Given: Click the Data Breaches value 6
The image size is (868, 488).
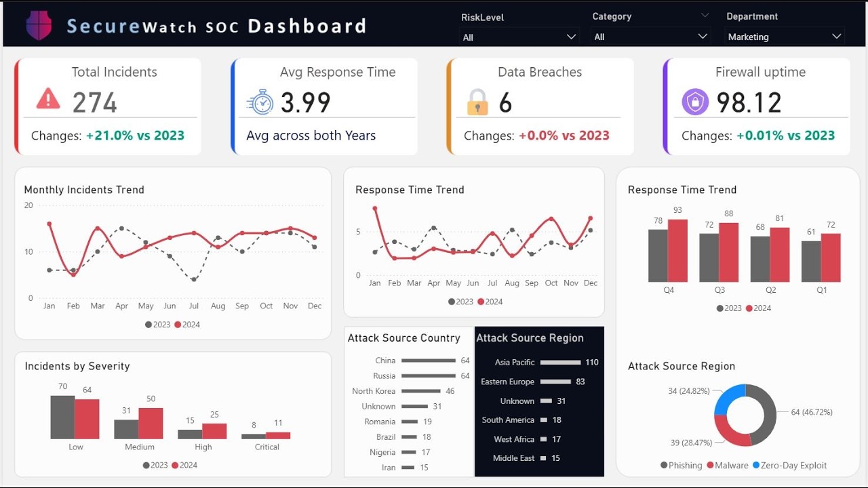Looking at the screenshot, I should pyautogui.click(x=505, y=103).
